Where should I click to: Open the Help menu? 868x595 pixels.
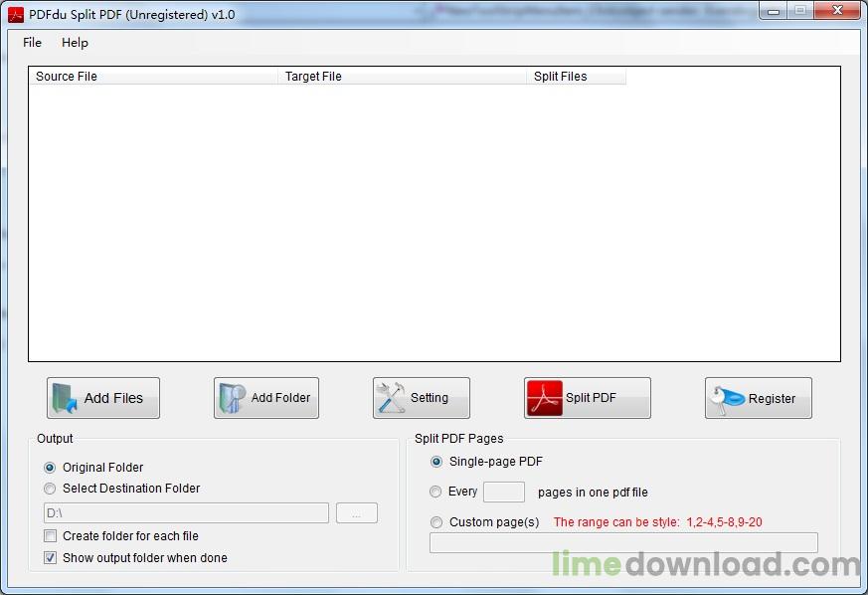(x=75, y=43)
